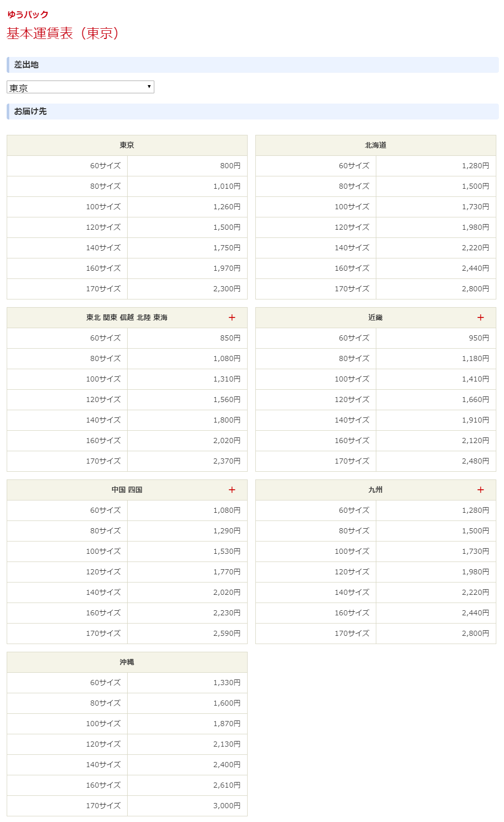
Task: Click the 2,480円 price in 近畿 table
Action: (x=475, y=461)
